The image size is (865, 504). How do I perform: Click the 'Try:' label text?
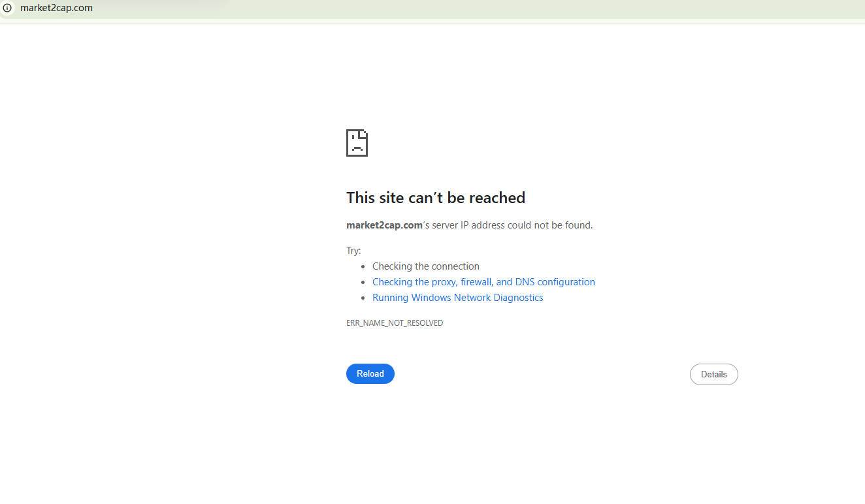pyautogui.click(x=353, y=251)
